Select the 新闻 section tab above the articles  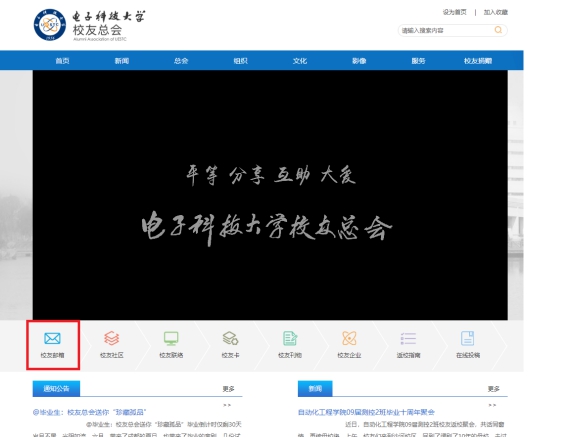tap(315, 389)
